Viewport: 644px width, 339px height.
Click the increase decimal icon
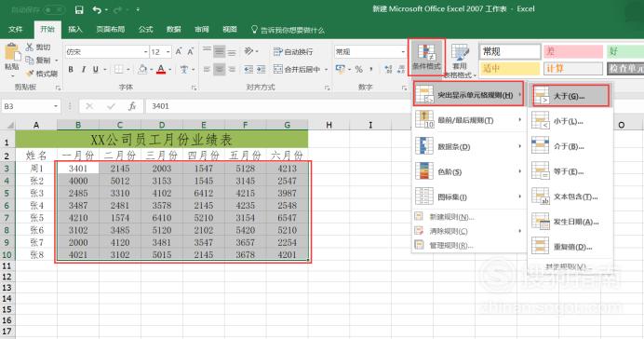(x=388, y=70)
